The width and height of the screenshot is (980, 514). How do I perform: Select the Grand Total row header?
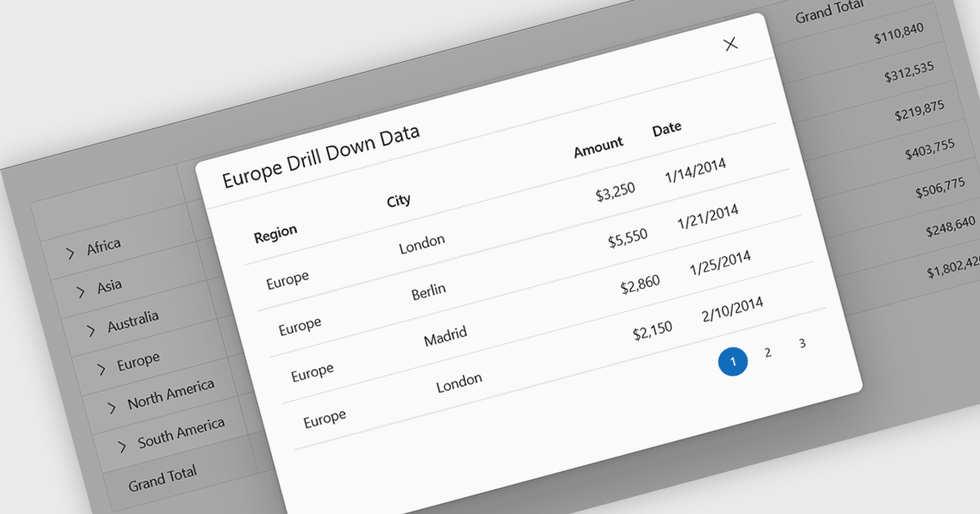pos(163,479)
